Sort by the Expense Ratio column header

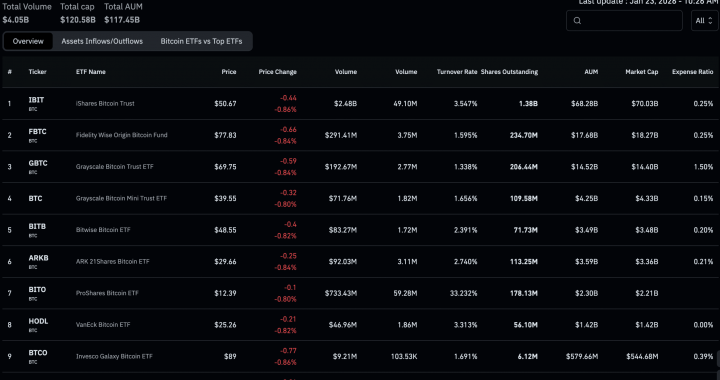click(x=692, y=72)
